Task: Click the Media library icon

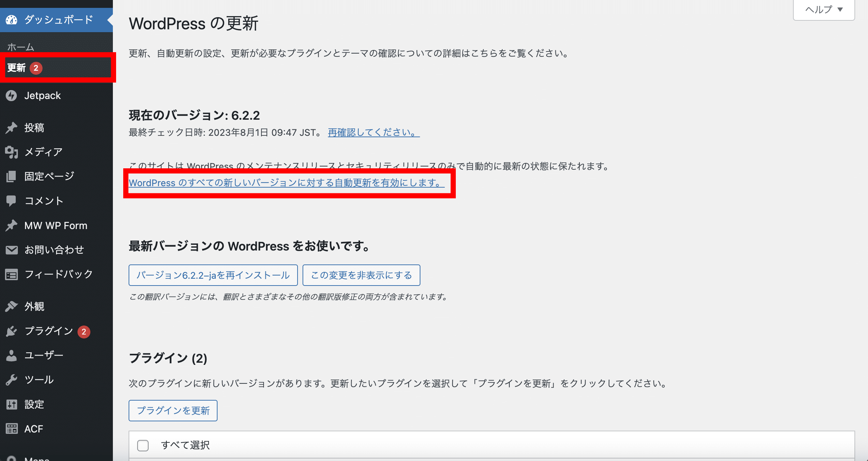Action: [11, 152]
